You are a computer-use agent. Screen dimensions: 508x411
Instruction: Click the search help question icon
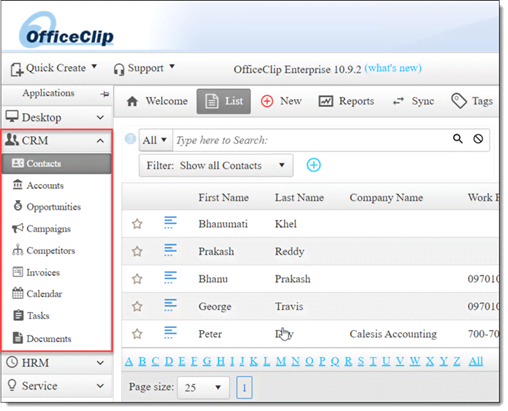(130, 138)
